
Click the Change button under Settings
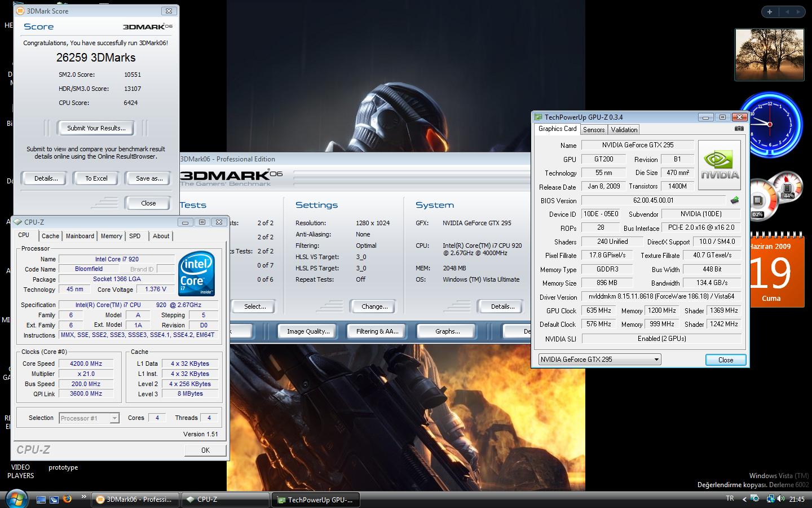click(374, 306)
